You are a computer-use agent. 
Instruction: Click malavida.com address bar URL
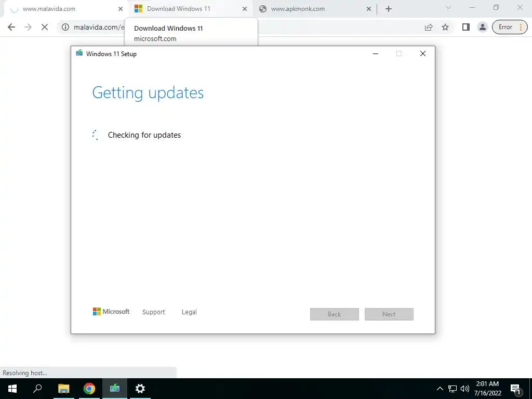pos(99,27)
